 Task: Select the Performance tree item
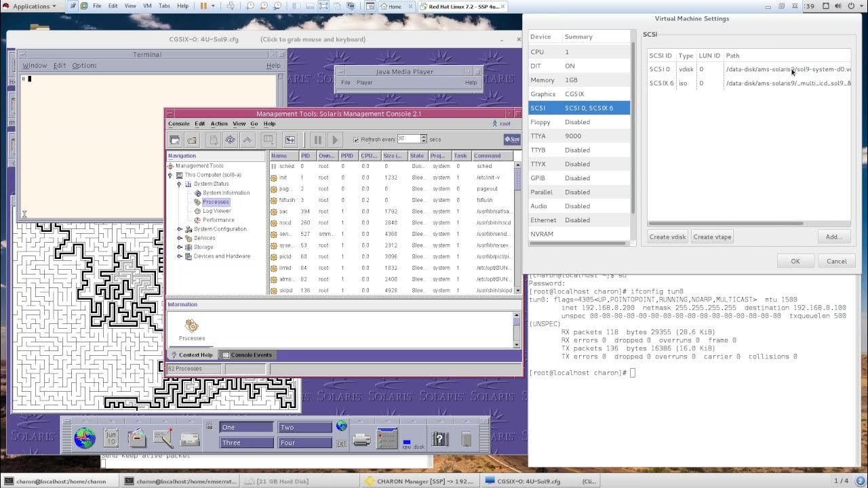[x=218, y=220]
